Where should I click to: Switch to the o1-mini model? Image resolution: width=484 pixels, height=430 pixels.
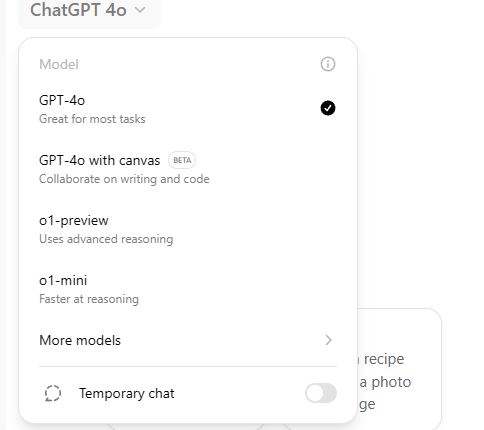pyautogui.click(x=187, y=289)
